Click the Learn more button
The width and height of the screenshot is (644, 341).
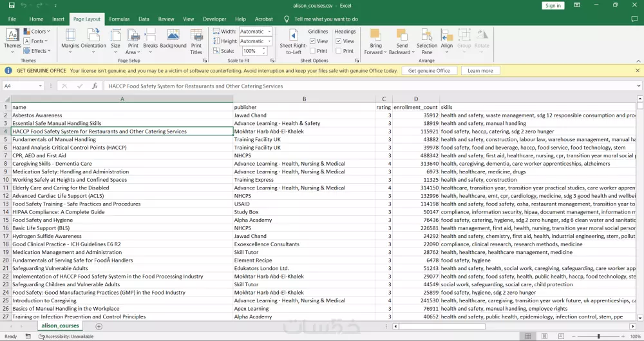pos(480,71)
